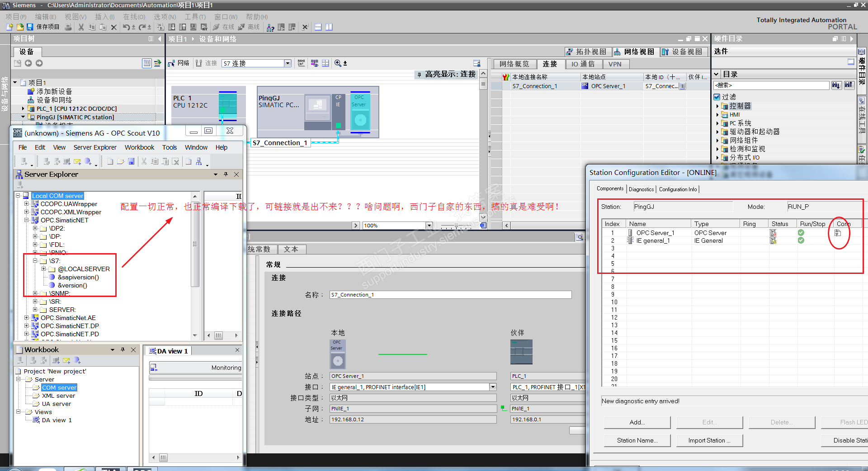Screen dimensions: 868x471
Task: Click the Monitoring start icon in DA view
Action: (x=154, y=367)
